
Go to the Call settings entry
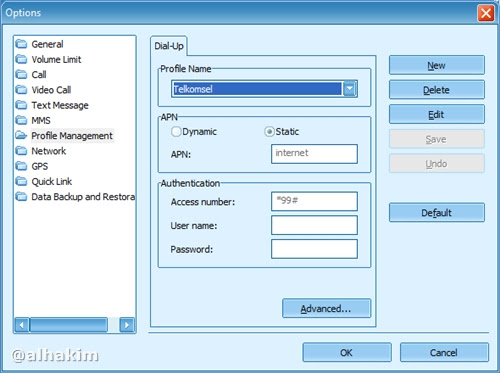pos(39,75)
